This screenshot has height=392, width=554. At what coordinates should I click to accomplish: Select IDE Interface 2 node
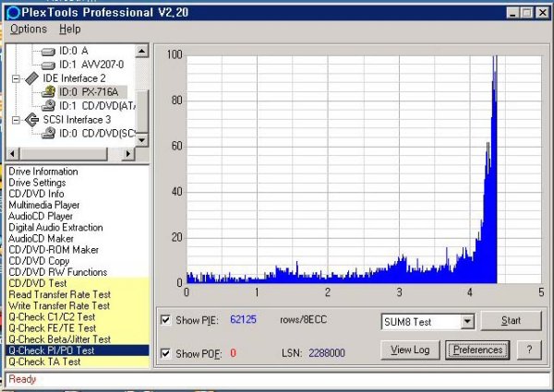74,78
